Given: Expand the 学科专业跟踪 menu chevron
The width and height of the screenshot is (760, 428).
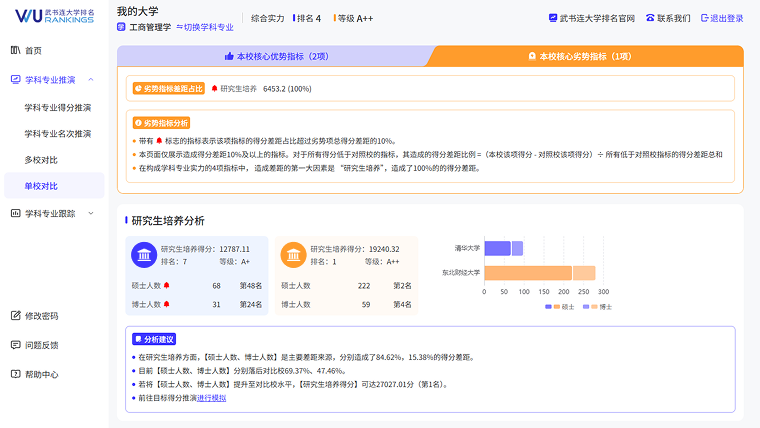Looking at the screenshot, I should 91,213.
